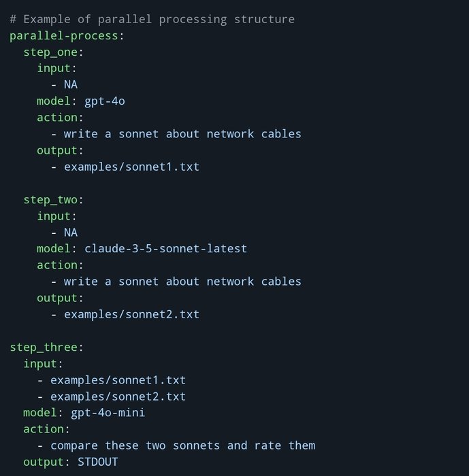This screenshot has height=476, width=469.
Task: Click the step_one key
Action: pyautogui.click(x=50, y=52)
